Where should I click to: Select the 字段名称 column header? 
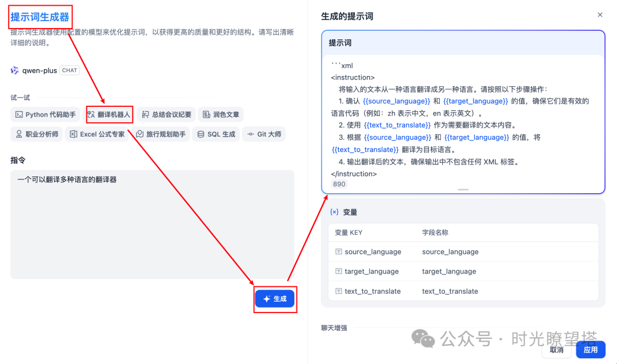(x=435, y=233)
